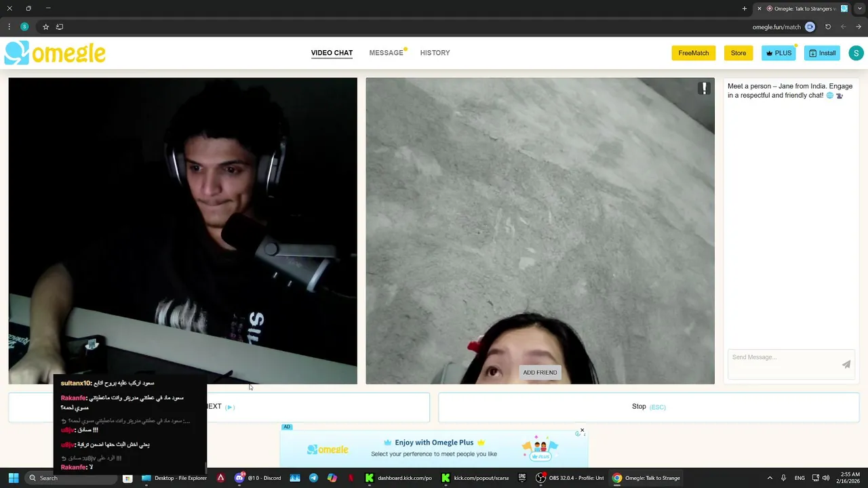This screenshot has height=488, width=868.
Task: Show hidden system tray icons
Action: pos(770,478)
